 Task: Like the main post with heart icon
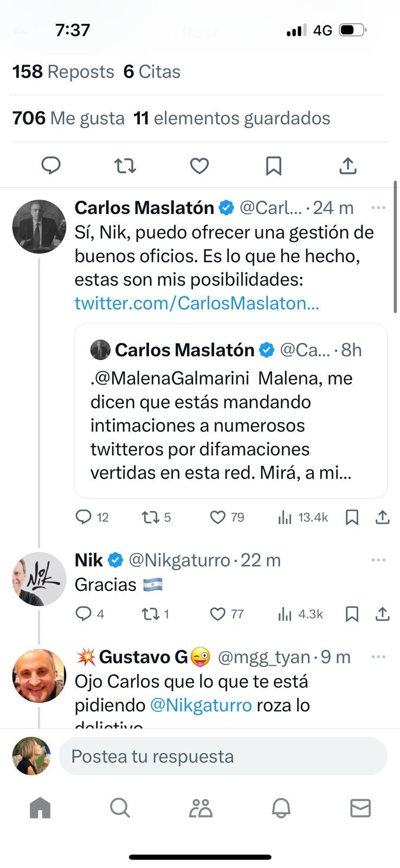tap(199, 165)
